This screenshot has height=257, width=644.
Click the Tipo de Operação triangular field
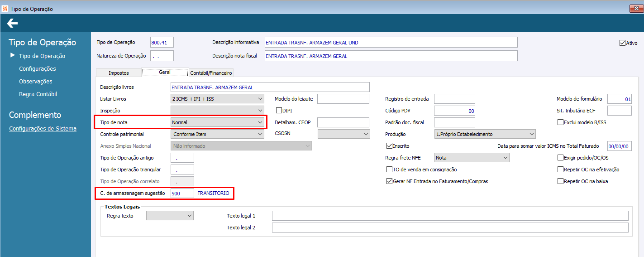182,170
